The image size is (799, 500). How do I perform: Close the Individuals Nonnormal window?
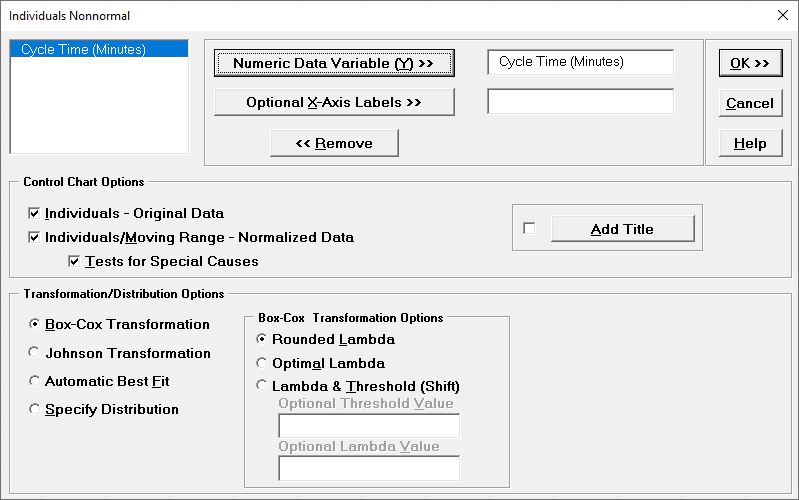coord(783,15)
